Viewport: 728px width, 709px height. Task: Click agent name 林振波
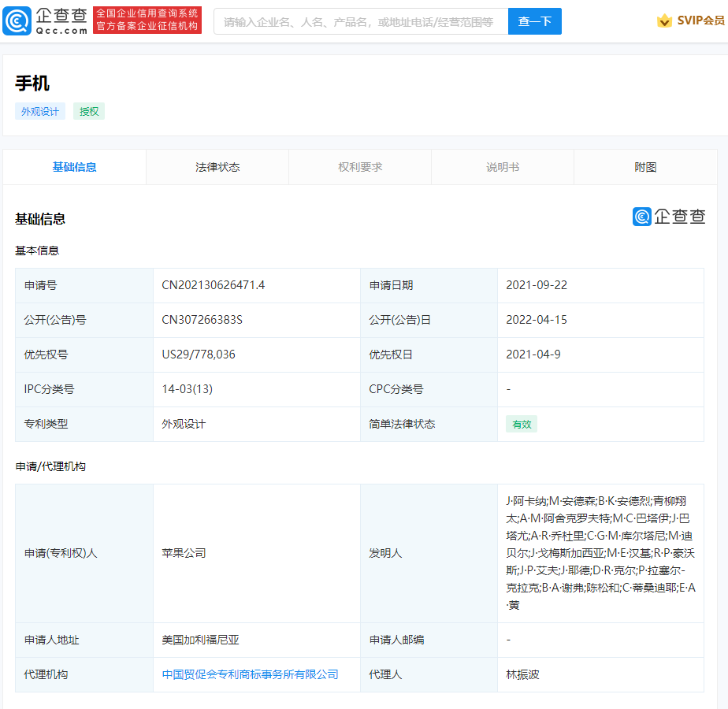[x=522, y=674]
